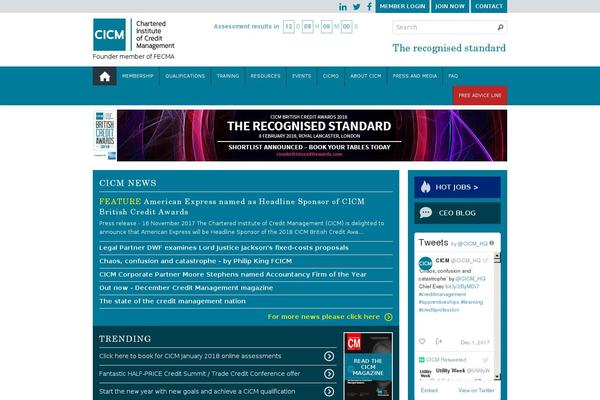Like the CICM tweet with the heart icon
Image resolution: width=600 pixels, height=400 pixels.
tap(422, 341)
